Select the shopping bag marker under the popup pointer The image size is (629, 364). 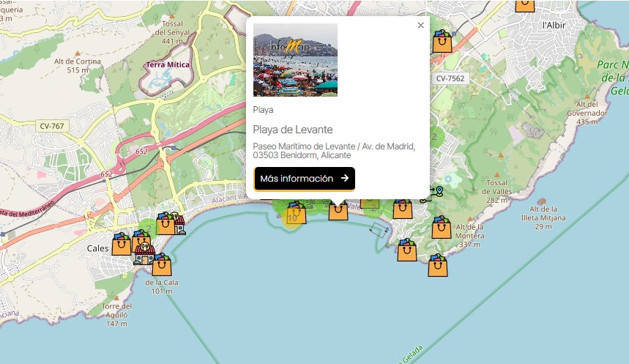click(x=338, y=210)
